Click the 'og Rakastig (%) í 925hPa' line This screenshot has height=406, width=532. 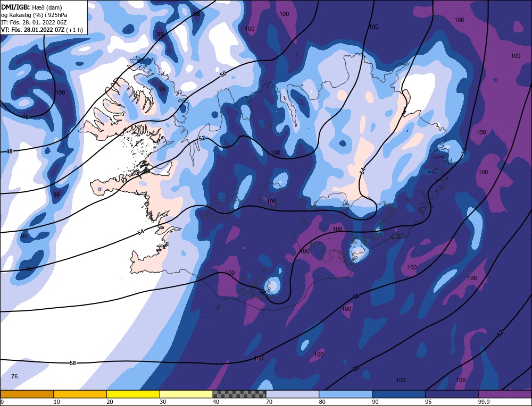pos(34,15)
